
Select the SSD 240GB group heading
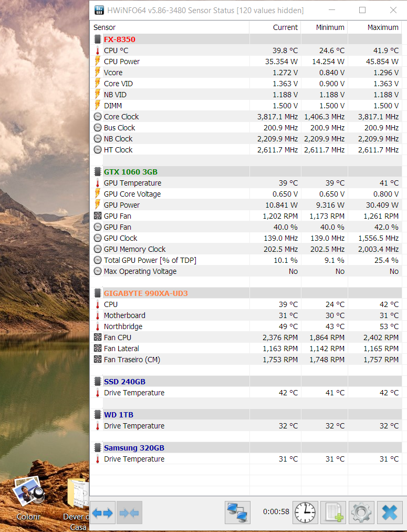pos(124,381)
